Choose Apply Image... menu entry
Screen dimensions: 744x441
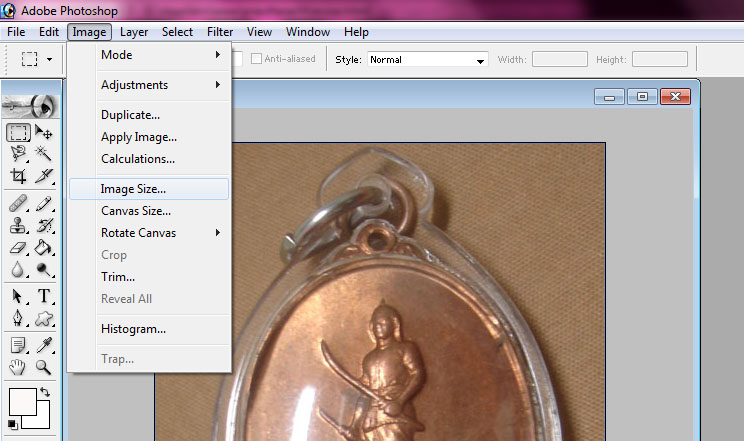coord(149,137)
